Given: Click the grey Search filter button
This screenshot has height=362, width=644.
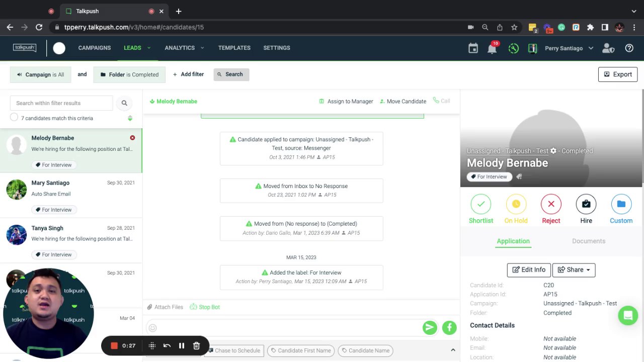Looking at the screenshot, I should (231, 74).
